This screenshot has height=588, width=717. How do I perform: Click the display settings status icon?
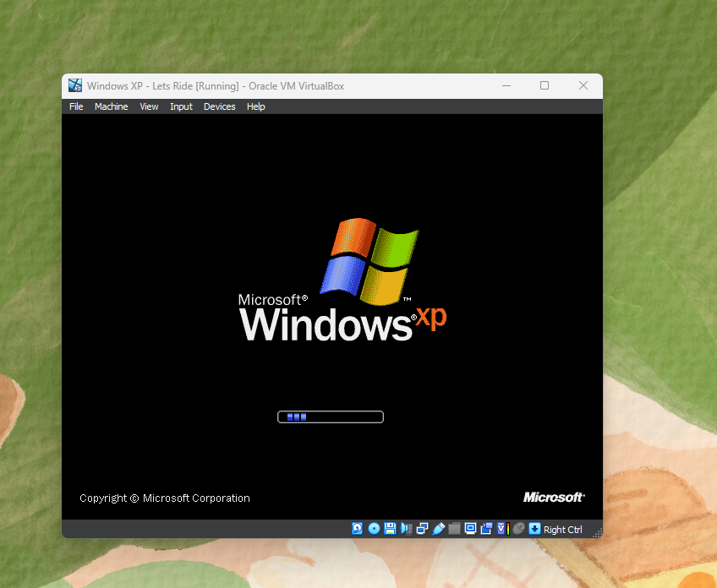(x=470, y=529)
